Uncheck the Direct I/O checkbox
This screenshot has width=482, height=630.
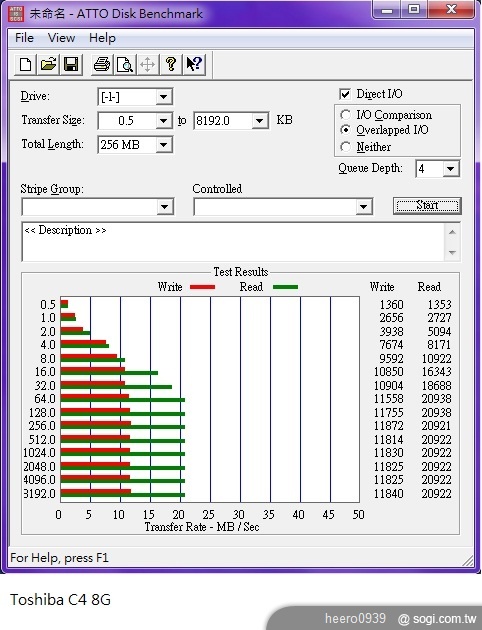[345, 94]
